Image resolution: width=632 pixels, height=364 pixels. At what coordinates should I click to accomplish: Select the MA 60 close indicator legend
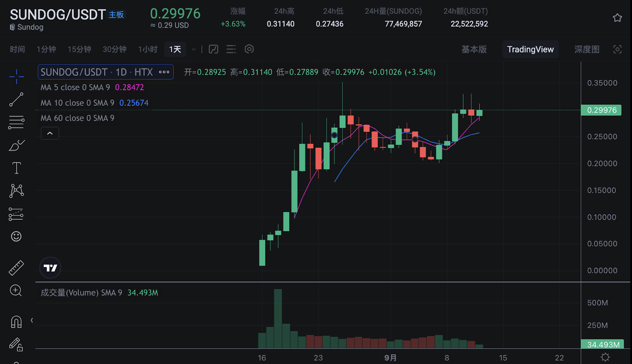[x=77, y=118]
